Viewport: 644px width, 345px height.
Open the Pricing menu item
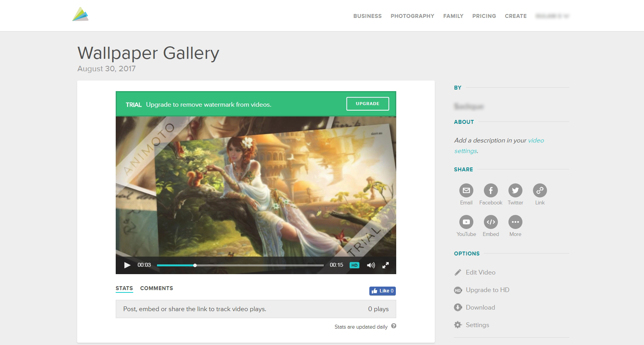click(484, 16)
